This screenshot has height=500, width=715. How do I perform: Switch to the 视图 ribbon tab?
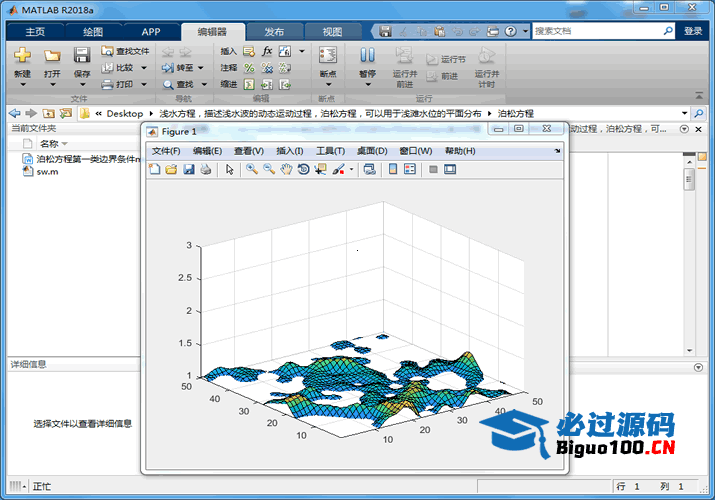tap(332, 32)
